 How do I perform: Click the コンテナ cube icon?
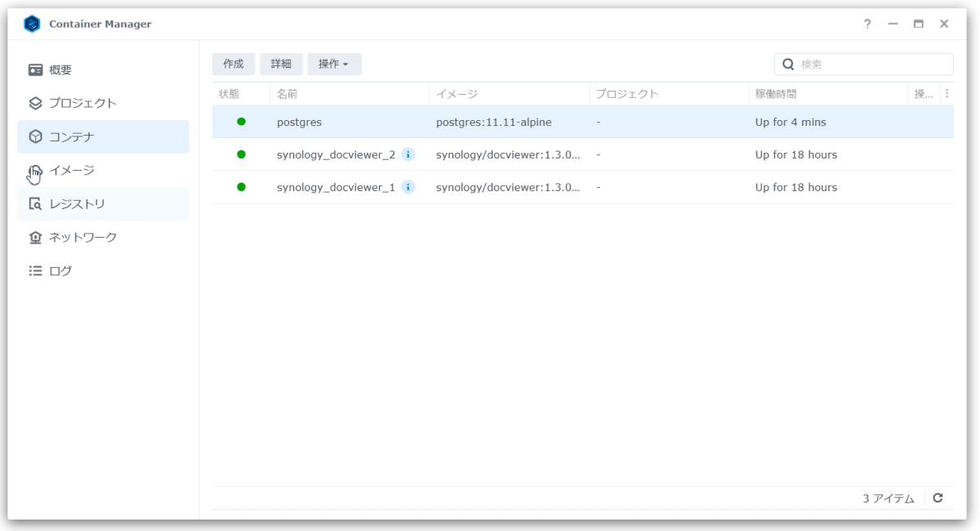tap(35, 137)
